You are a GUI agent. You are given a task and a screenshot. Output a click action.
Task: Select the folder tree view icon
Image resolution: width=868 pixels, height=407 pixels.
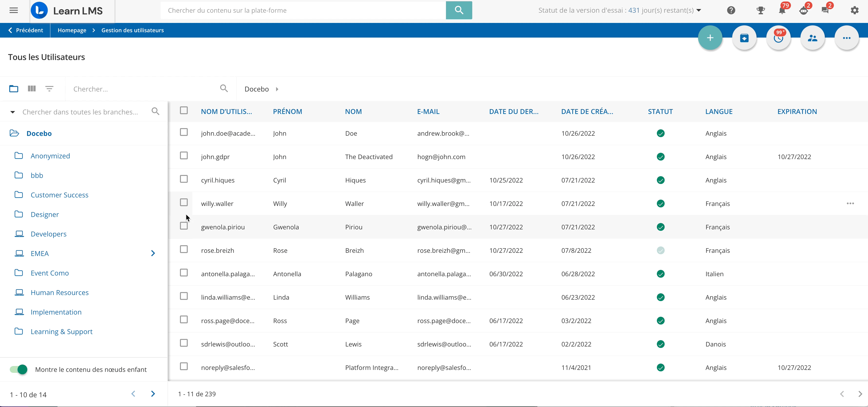(x=14, y=89)
